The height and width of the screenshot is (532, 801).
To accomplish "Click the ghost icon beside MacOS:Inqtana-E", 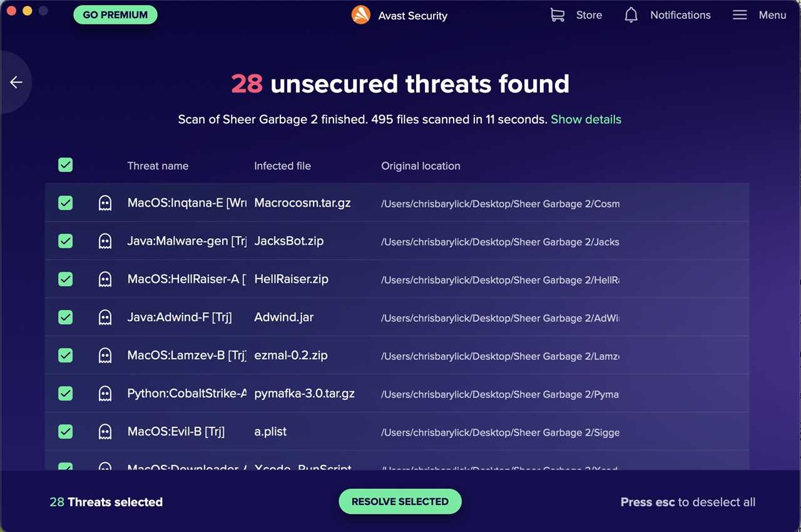I will point(105,203).
